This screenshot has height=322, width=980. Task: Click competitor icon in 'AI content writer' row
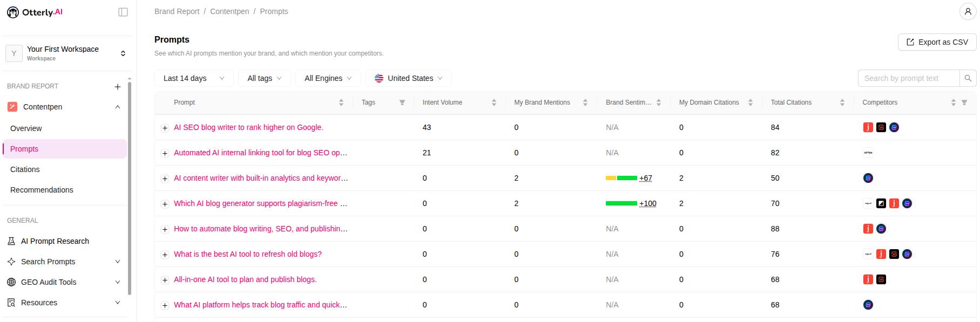[x=868, y=178]
